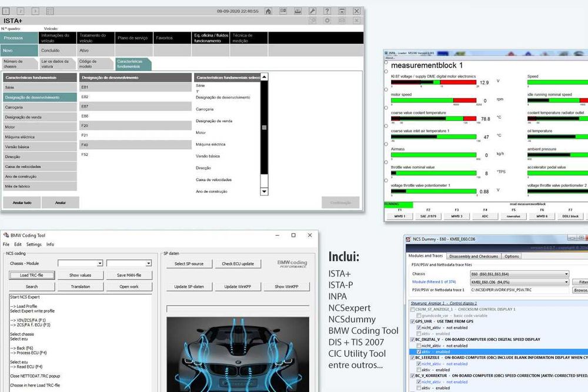588x392 pixels.
Task: Click ISTA+ list scroll-up arrow
Action: (264, 77)
